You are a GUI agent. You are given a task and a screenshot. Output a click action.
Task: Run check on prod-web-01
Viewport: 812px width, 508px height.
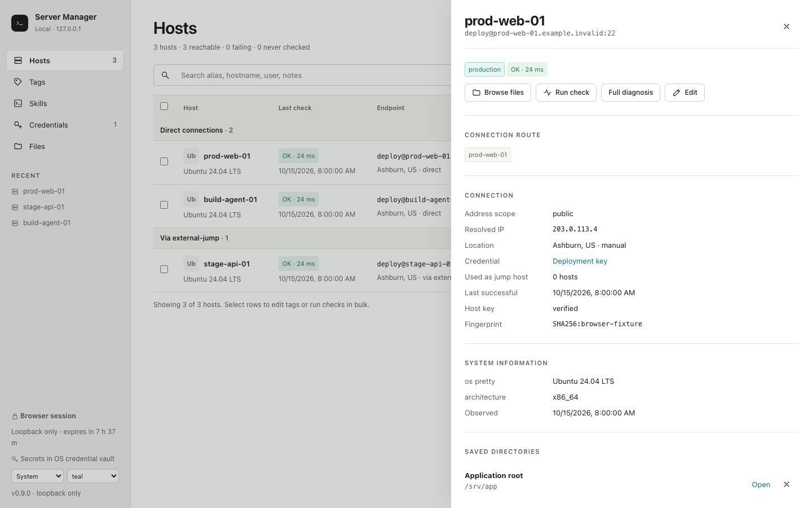click(566, 93)
